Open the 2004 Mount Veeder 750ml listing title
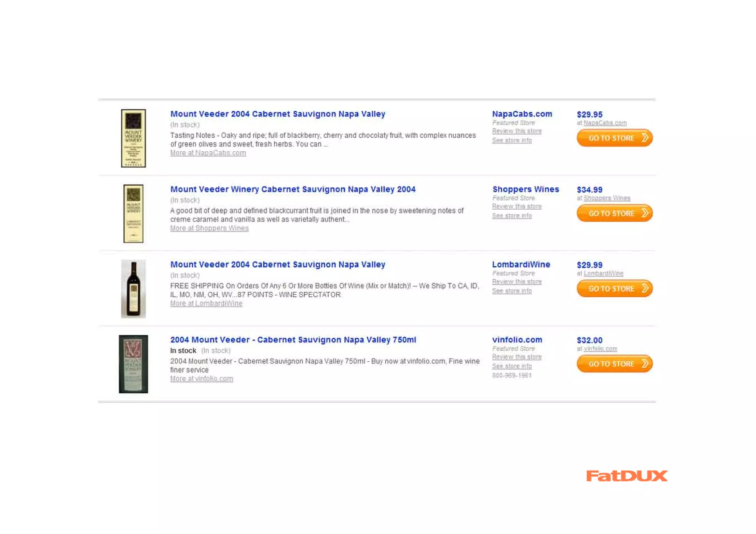The image size is (756, 534). (x=293, y=340)
